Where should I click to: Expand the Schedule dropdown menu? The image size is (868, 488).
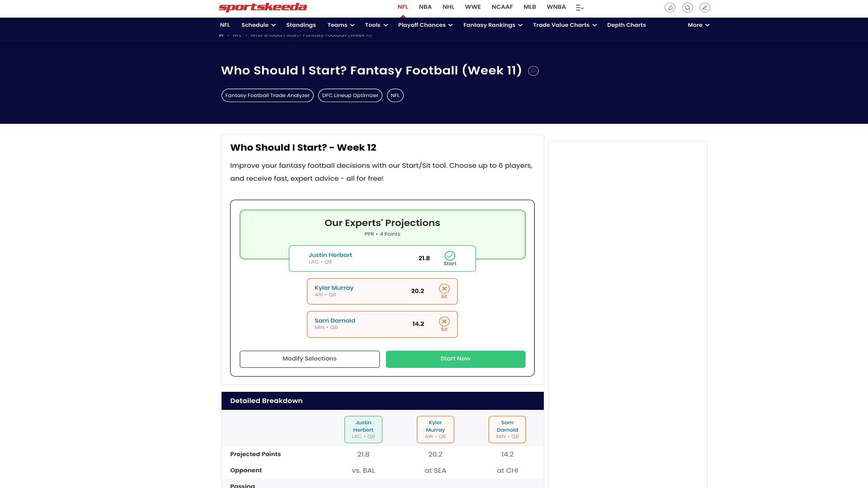coord(258,25)
